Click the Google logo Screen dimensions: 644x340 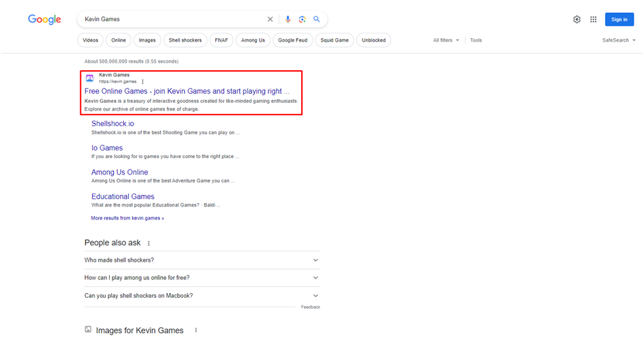point(44,19)
